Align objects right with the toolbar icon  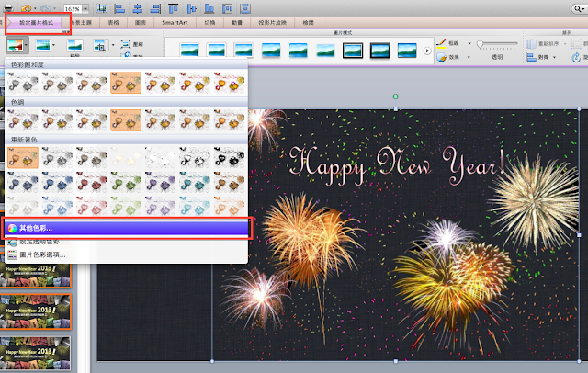[x=155, y=8]
